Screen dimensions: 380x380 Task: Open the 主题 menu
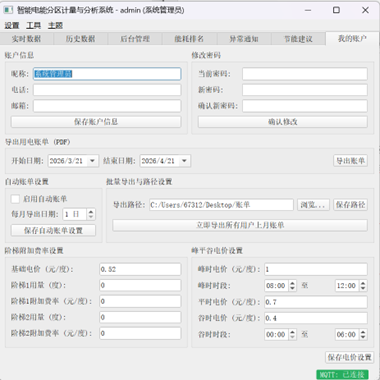[x=55, y=25]
